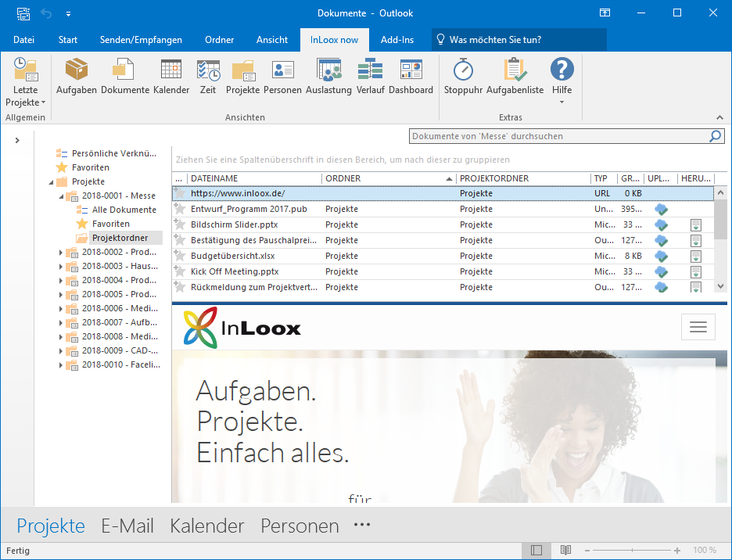
Task: Toggle favorite star for Rückmeldung zum Projektvert...
Action: (180, 286)
